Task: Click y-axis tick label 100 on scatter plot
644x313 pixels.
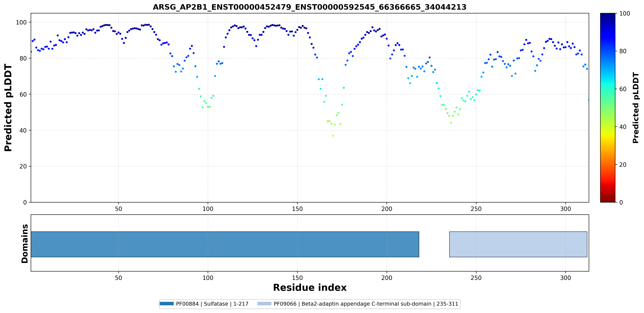Action: tap(21, 22)
